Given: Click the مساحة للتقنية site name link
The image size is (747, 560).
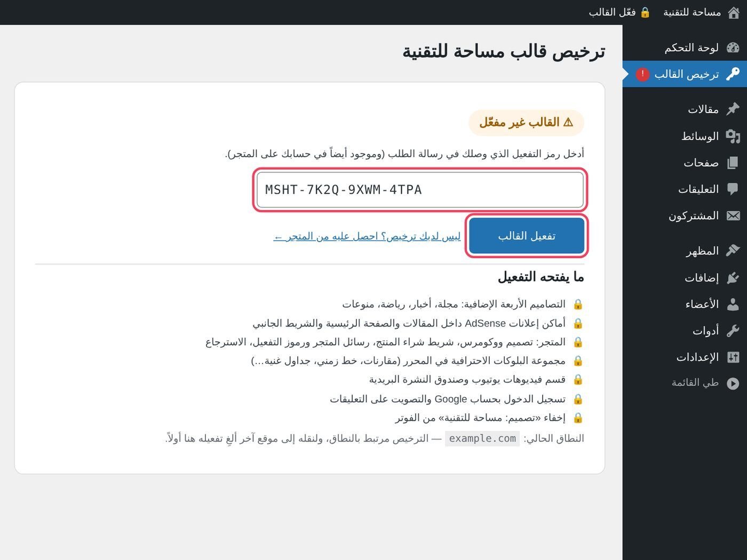Looking at the screenshot, I should coord(692,12).
